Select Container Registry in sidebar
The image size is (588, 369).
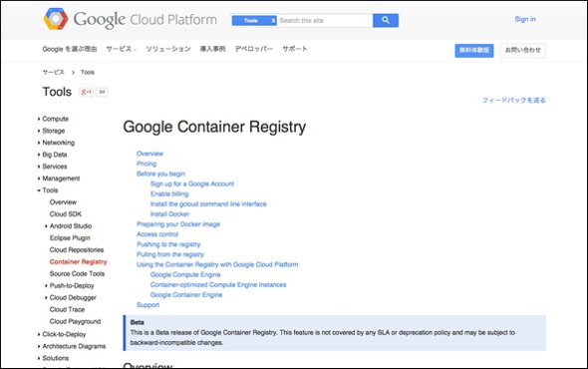[79, 261]
